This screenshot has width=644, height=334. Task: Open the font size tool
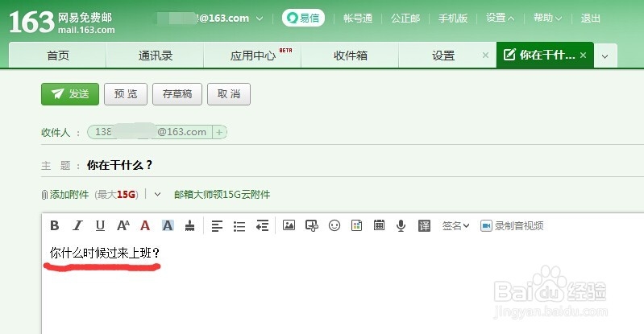[x=123, y=225]
